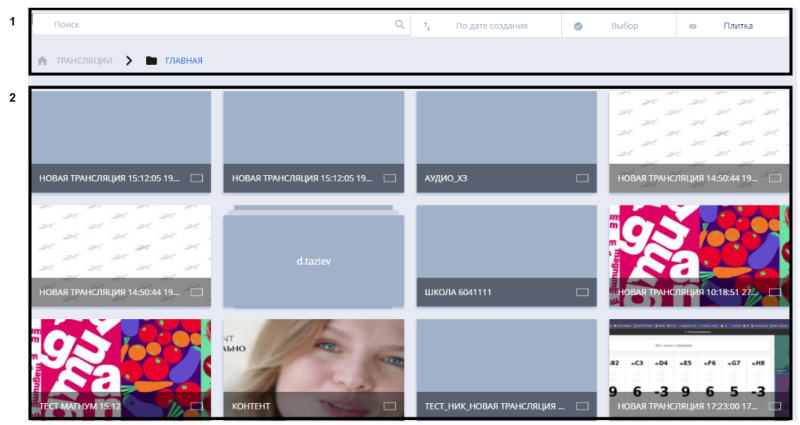Click the Выбор button label
The height and width of the screenshot is (425, 800).
point(624,26)
